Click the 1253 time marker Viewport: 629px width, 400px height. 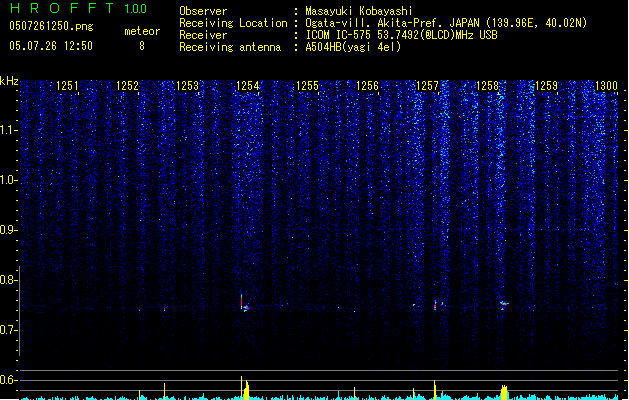[187, 86]
